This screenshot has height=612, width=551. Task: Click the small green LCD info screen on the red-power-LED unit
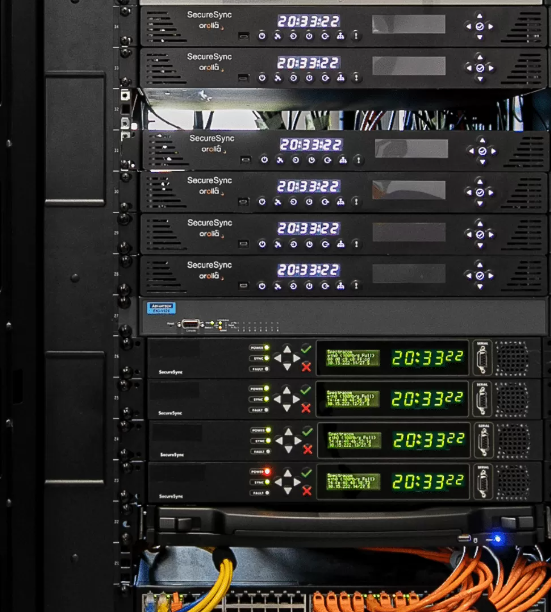(353, 482)
